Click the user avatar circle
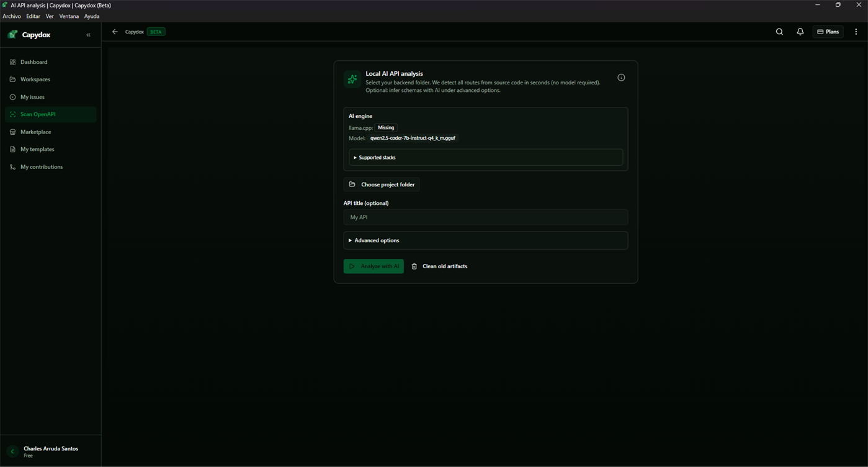Screen dimensions: 868x467 (12, 451)
